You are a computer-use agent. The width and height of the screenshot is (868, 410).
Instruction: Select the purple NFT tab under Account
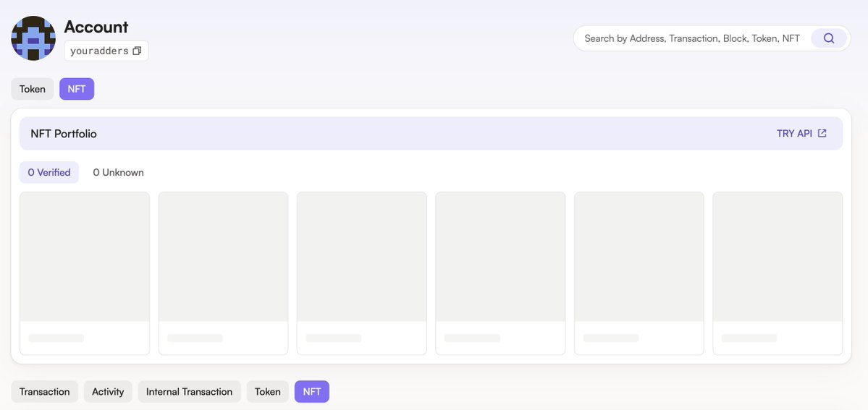tap(77, 89)
